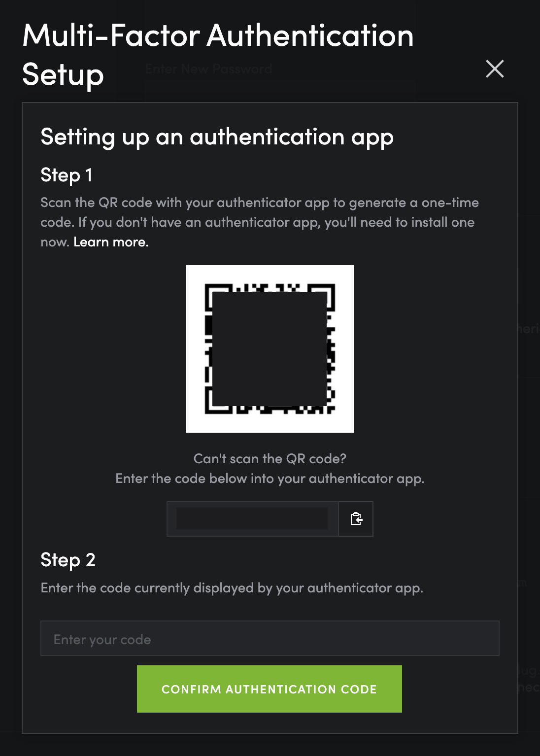Click the word 'Setup' in the dialog title

coord(63,74)
